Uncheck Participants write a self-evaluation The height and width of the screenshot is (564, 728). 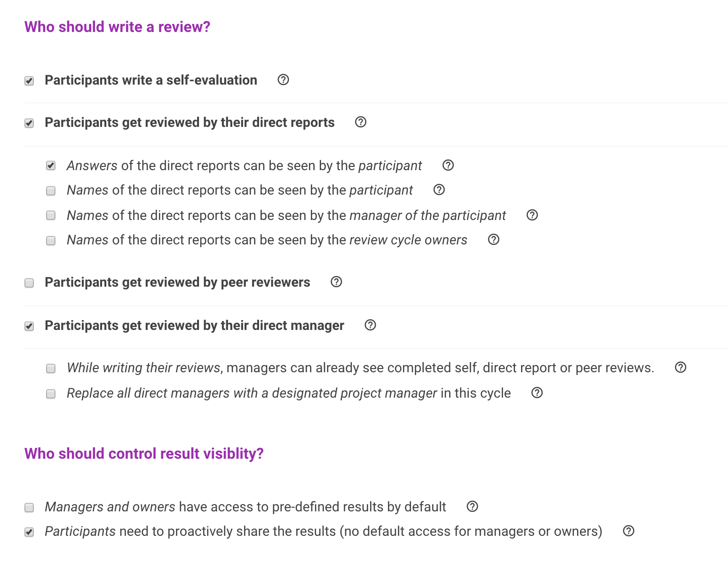click(29, 81)
